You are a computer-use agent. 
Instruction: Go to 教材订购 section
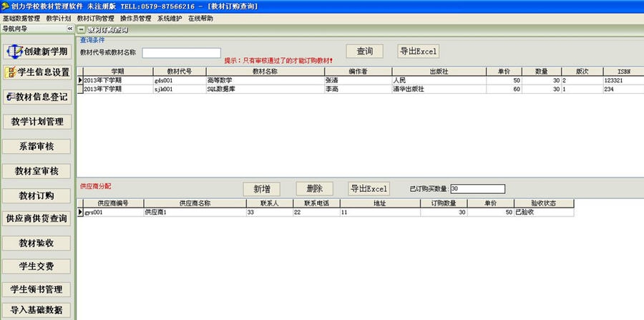click(x=36, y=195)
